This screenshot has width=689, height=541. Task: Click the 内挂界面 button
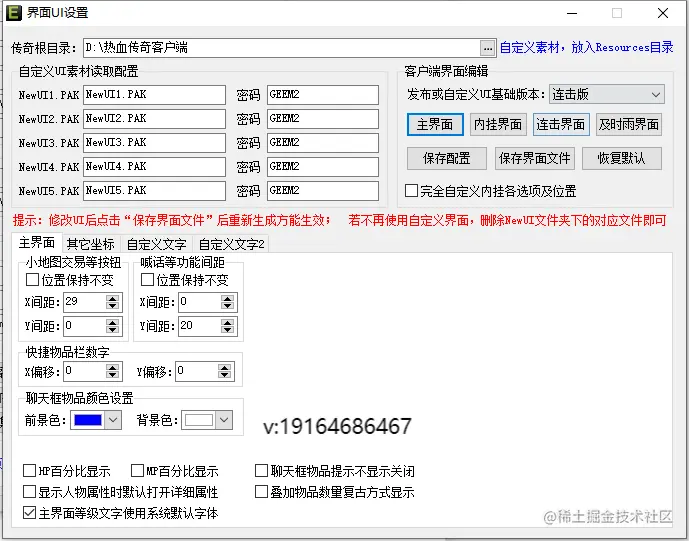point(498,125)
